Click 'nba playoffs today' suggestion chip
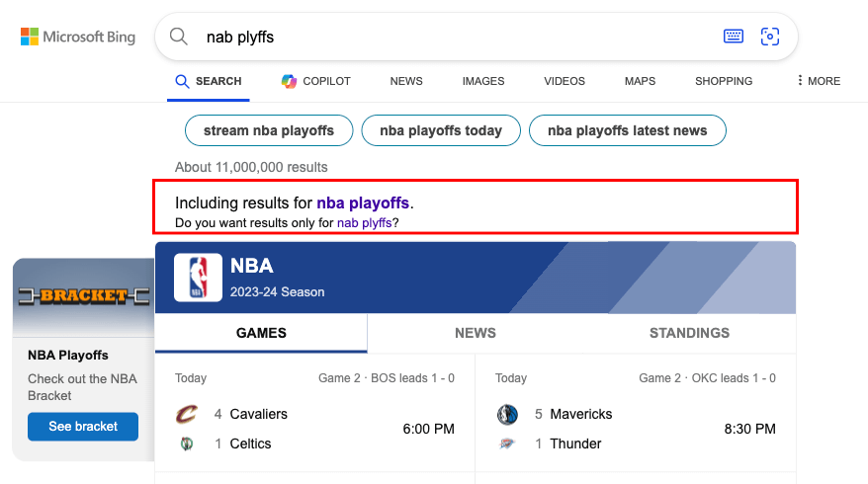 [x=441, y=130]
